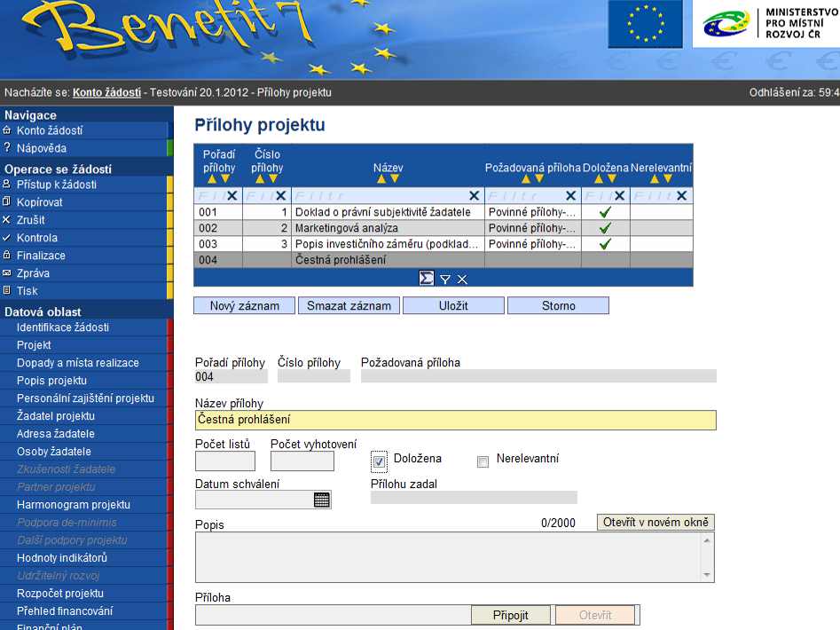Open Tisk in the sidebar
The image size is (840, 630).
tap(27, 291)
